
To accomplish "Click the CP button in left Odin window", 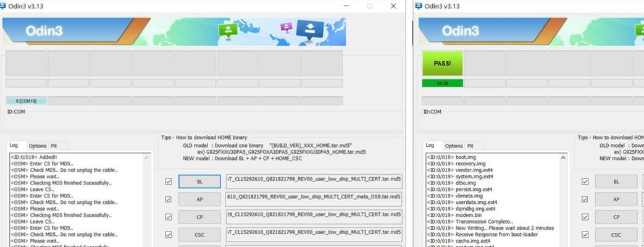I will point(199,217).
